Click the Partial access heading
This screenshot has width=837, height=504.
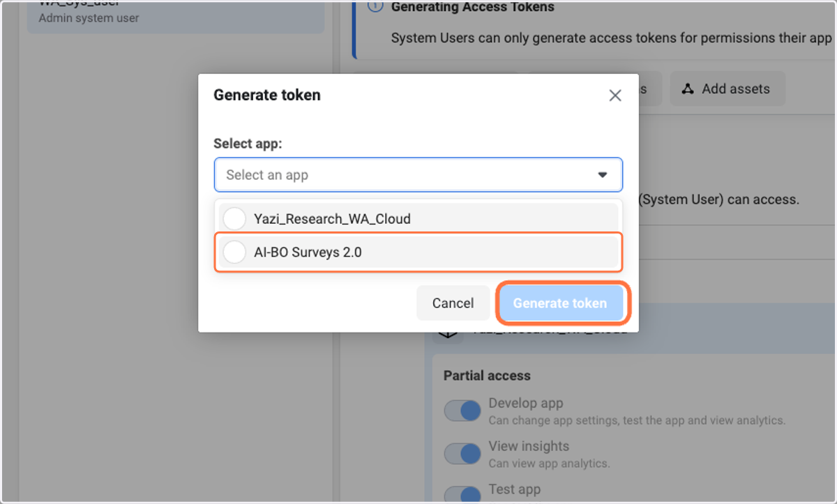pos(487,376)
